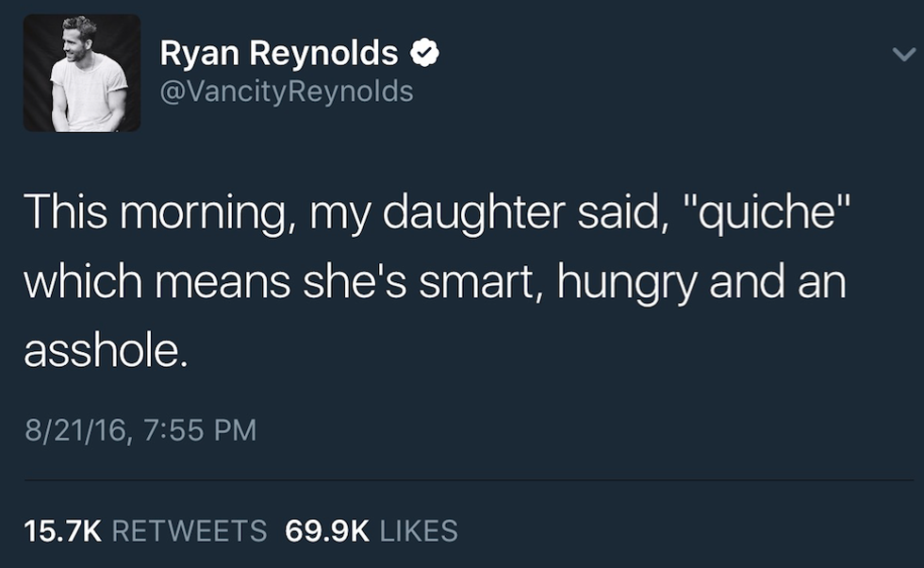View the 69.9K likes count
This screenshot has width=924, height=568.
click(371, 530)
